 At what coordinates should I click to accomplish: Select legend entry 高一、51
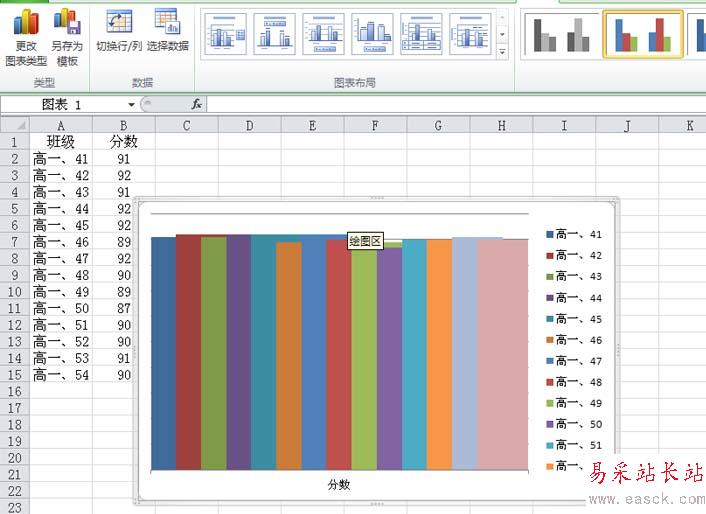(574, 445)
